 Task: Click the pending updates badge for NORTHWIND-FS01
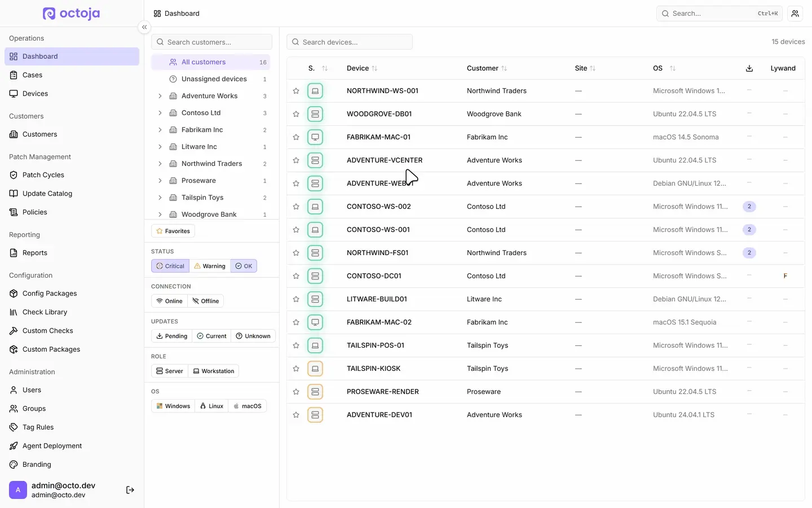(749, 253)
